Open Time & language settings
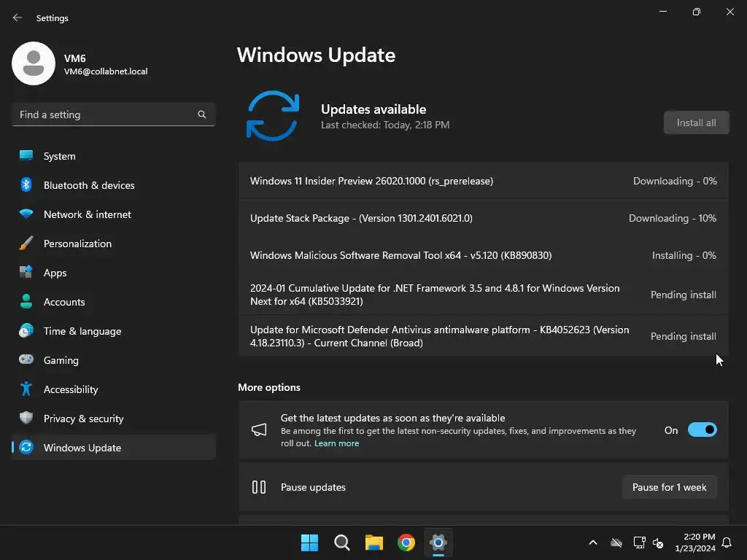The height and width of the screenshot is (560, 747). tap(114, 331)
